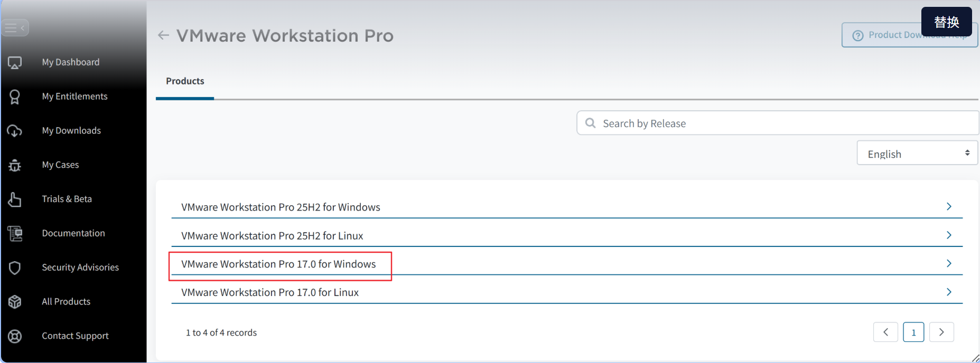This screenshot has height=363, width=980.
Task: Collapse the sidebar with the hamburger toggle
Action: coord(15,27)
